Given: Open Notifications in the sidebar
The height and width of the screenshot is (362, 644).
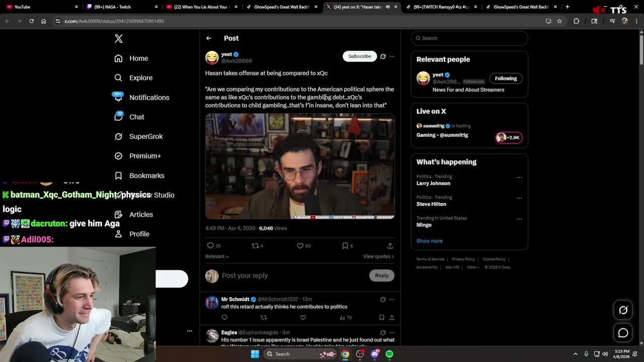Looking at the screenshot, I should point(141,98).
